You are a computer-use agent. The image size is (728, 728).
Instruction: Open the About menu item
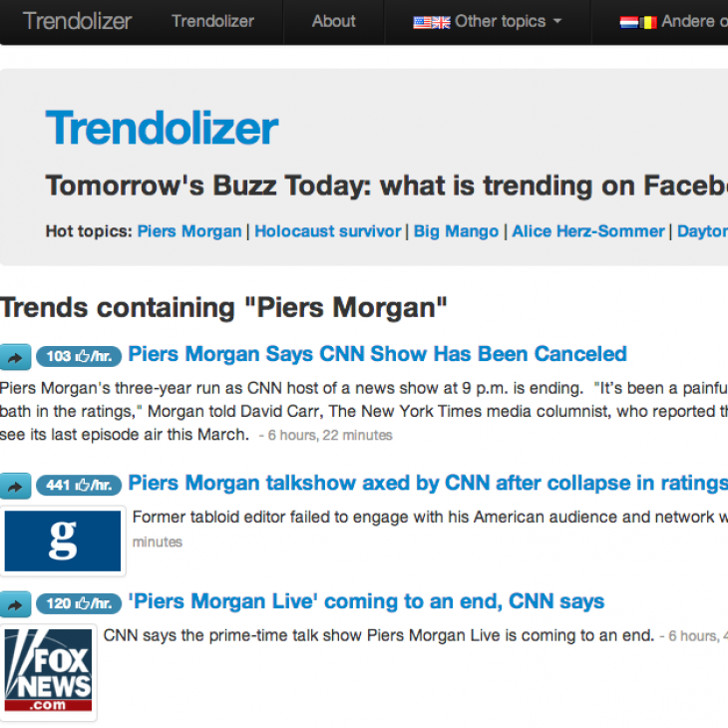point(333,21)
